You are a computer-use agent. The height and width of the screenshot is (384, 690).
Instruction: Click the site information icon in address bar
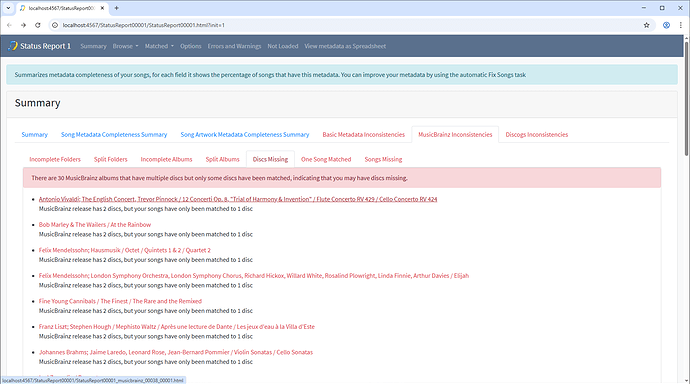pyautogui.click(x=55, y=25)
